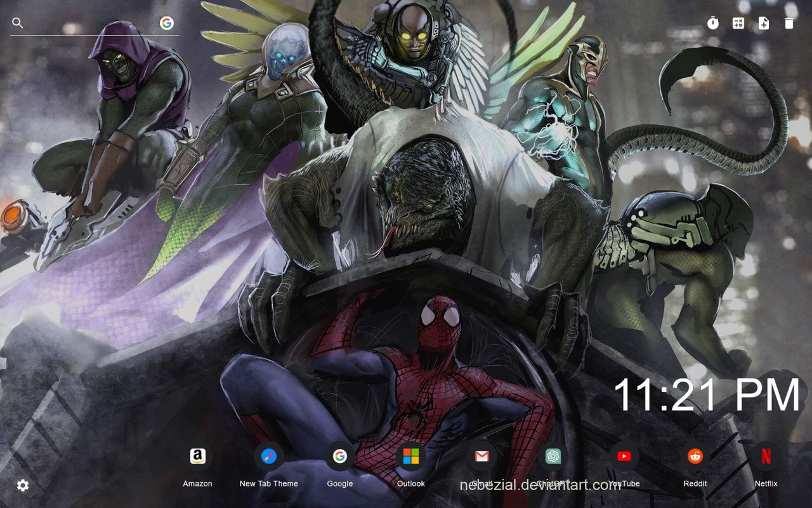This screenshot has height=508, width=812.
Task: Open the New Tab Theme shortcut
Action: tap(269, 465)
